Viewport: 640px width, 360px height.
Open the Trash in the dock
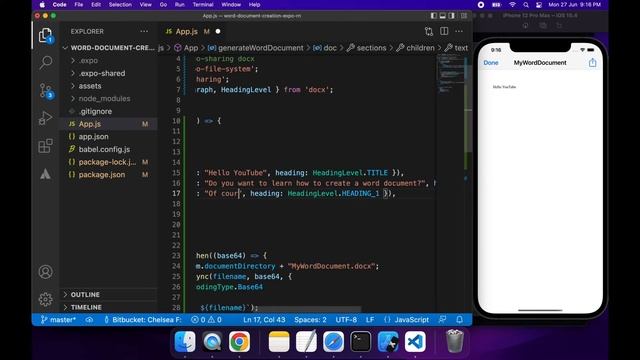455,341
